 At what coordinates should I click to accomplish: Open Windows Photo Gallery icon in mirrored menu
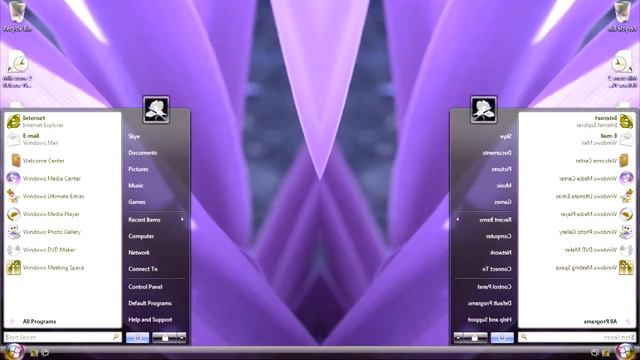click(626, 232)
